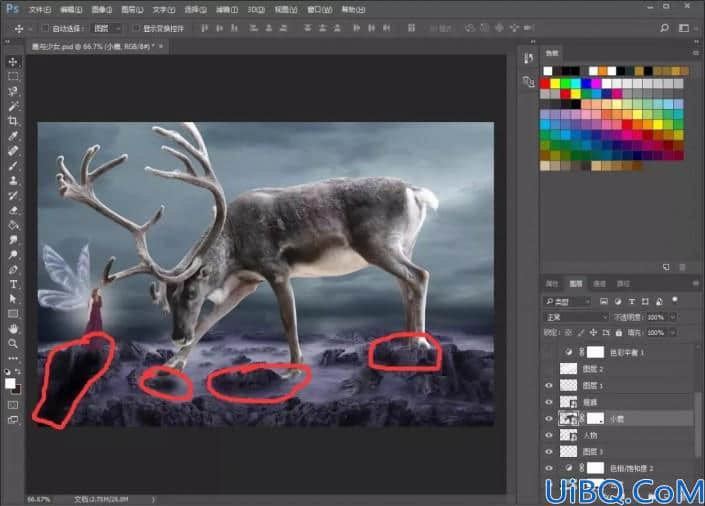Open the Swatches panel flyout menu
The image size is (705, 506).
(x=696, y=53)
